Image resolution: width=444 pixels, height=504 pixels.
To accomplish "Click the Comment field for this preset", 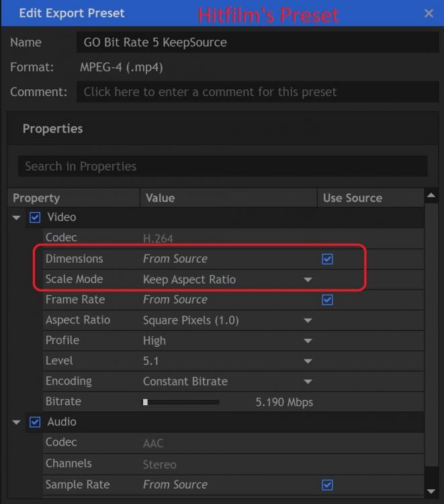I will 258,92.
